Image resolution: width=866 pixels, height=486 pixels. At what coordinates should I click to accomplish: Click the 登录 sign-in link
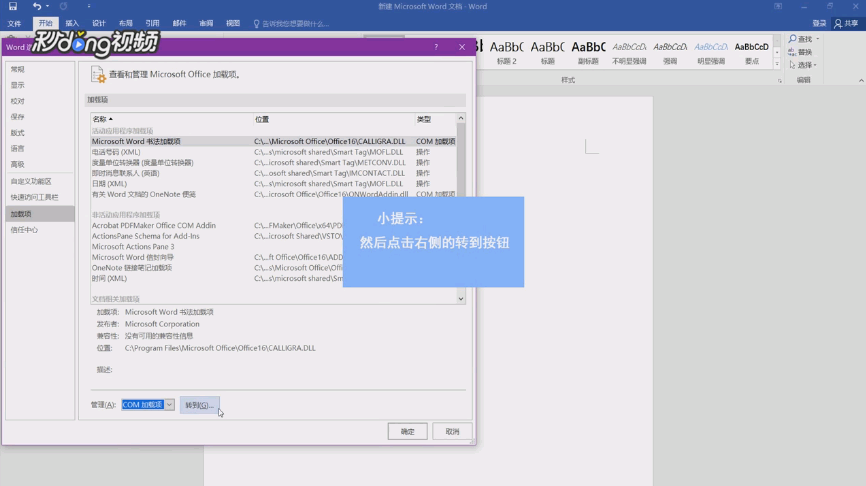(819, 23)
